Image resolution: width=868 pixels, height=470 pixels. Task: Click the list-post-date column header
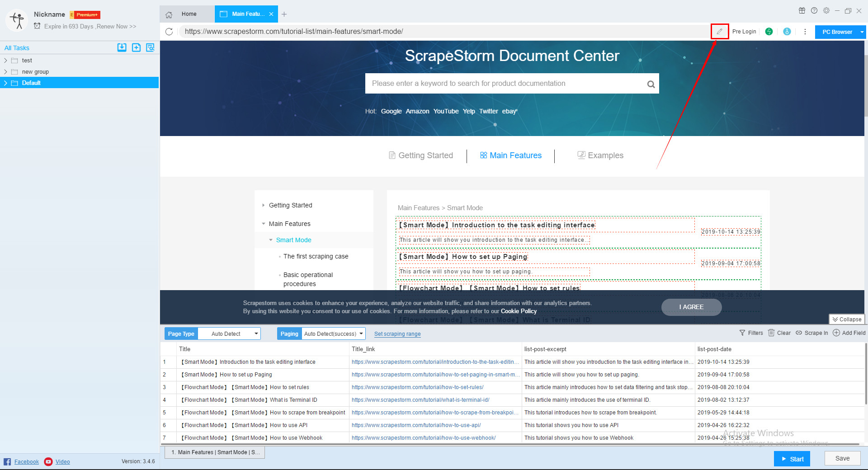(x=714, y=349)
